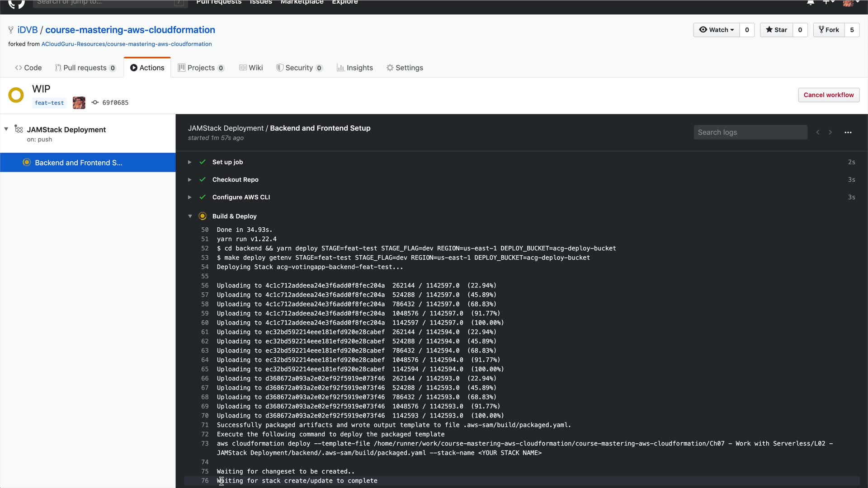Open the Pull requests tab
The width and height of the screenshot is (868, 488).
[x=85, y=68]
